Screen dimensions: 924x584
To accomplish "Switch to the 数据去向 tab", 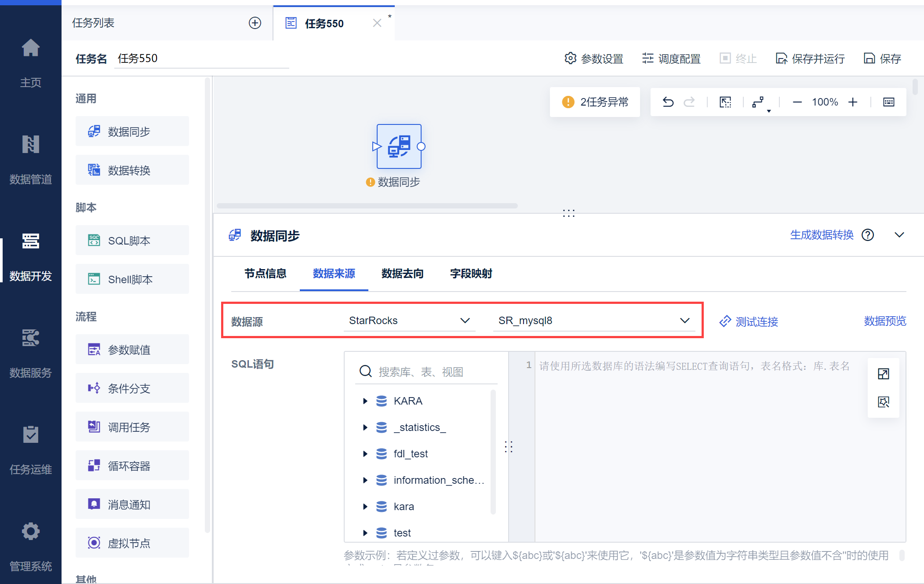I will point(402,274).
